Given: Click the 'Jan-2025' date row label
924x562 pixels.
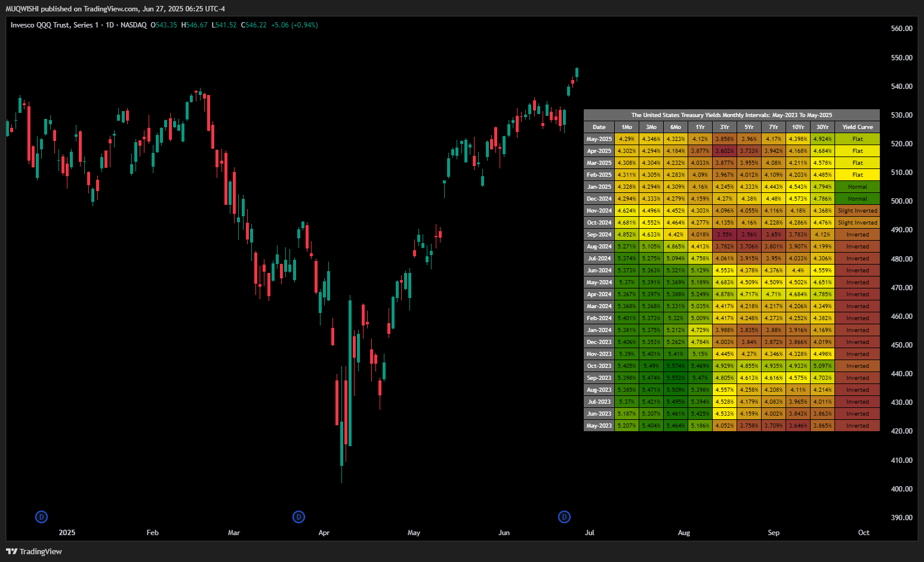Looking at the screenshot, I should click(599, 187).
